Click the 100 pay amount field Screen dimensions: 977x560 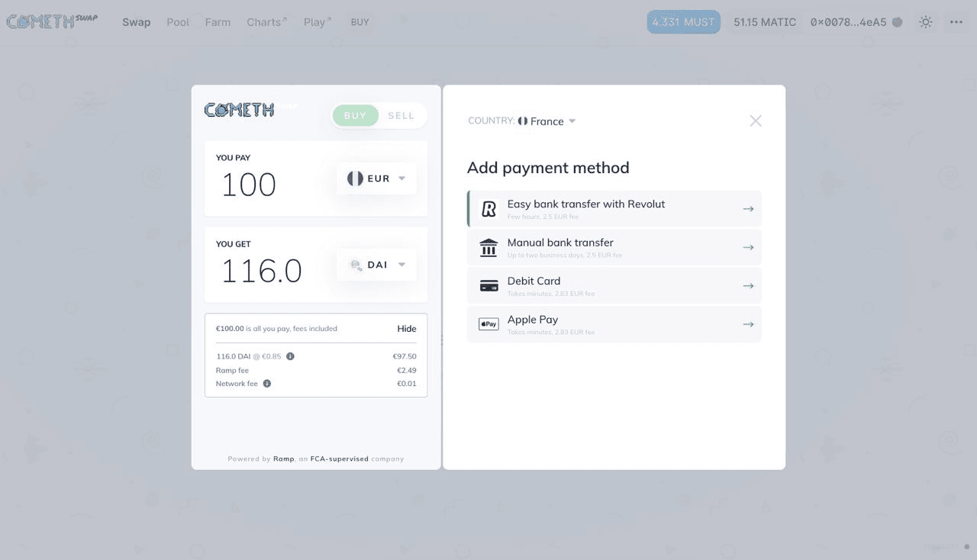tap(249, 185)
